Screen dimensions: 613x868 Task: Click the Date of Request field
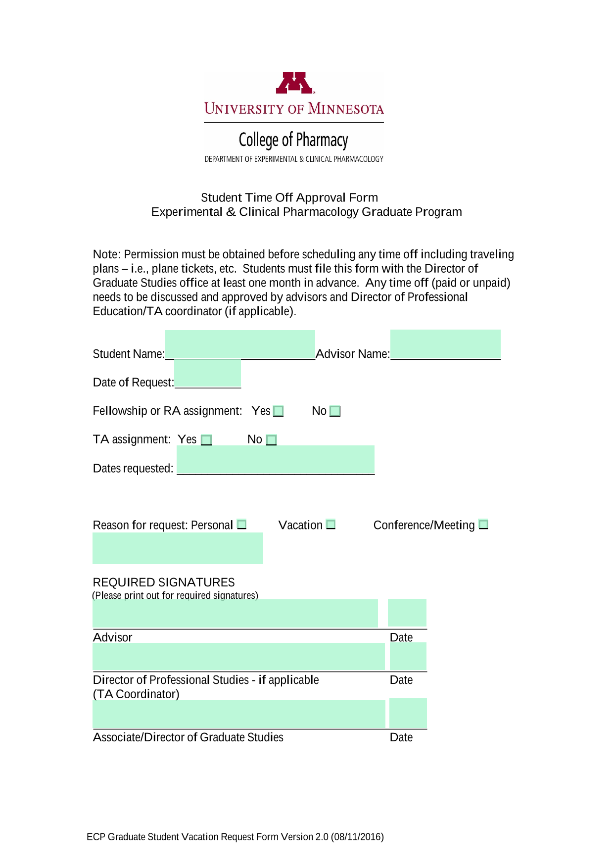coord(208,373)
